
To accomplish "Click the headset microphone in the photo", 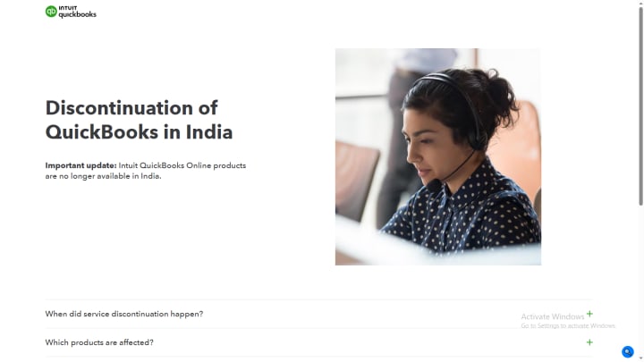I will point(434,185).
